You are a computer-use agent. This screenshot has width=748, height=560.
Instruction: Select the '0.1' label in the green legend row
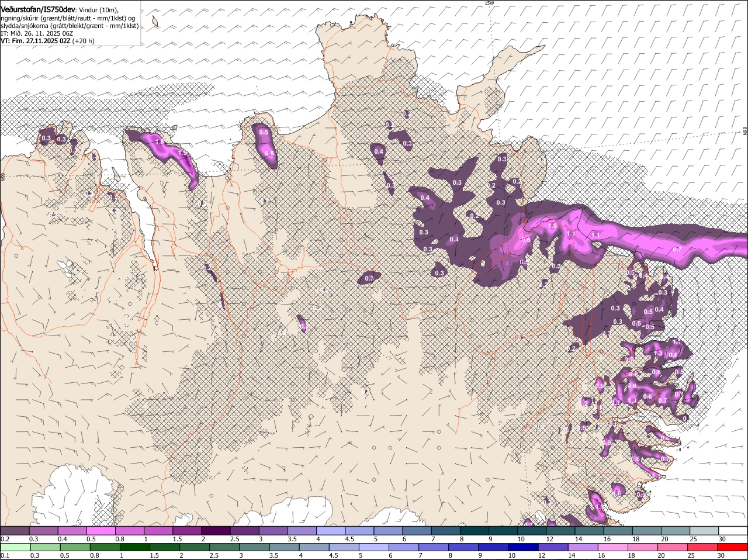tap(5, 555)
